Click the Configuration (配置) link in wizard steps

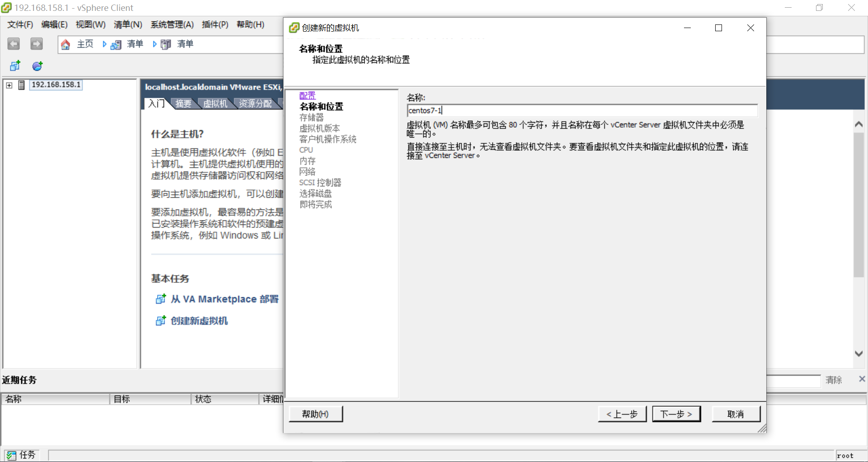pyautogui.click(x=307, y=95)
